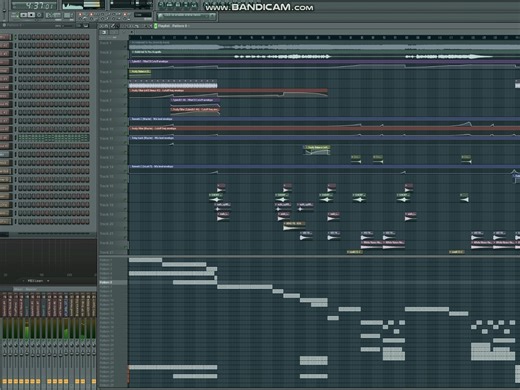Screen dimensions: 520x390
Task: Select Pattern 8 in the pattern list
Action: [x=106, y=291]
